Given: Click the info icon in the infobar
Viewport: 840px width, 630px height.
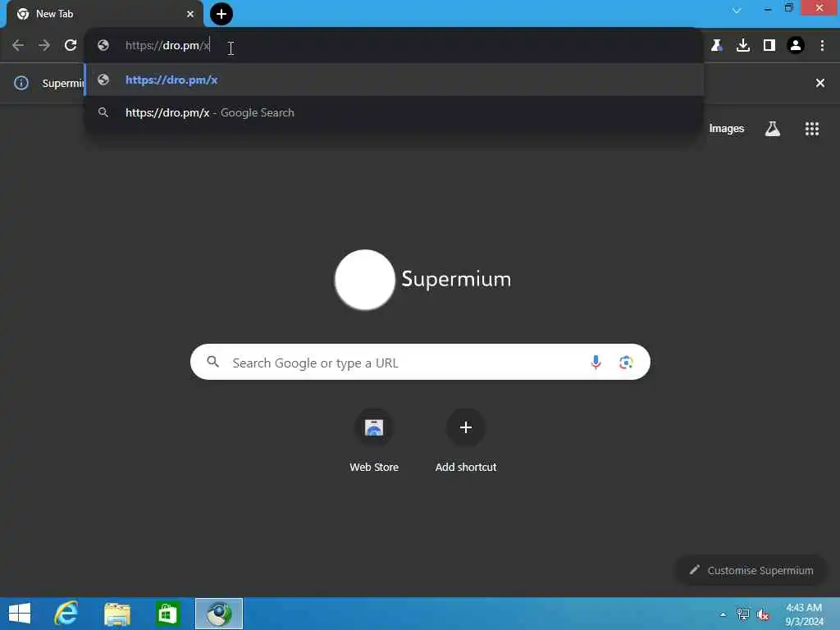Looking at the screenshot, I should (21, 83).
